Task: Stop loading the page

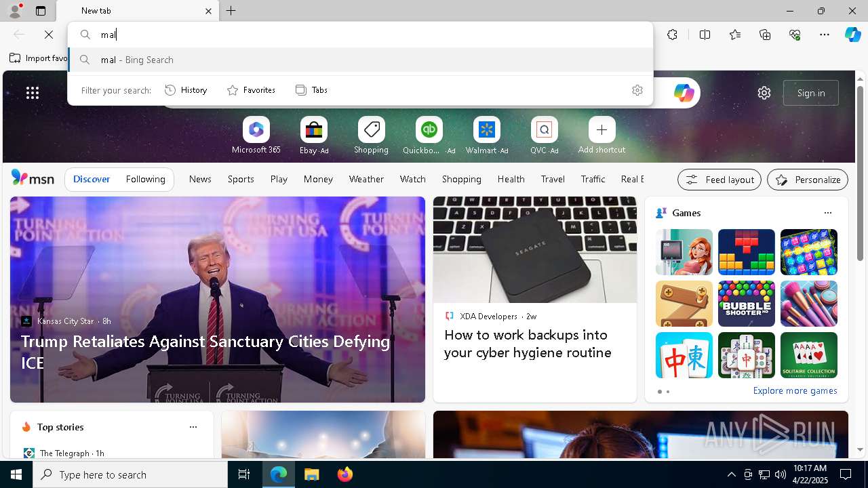Action: point(49,35)
